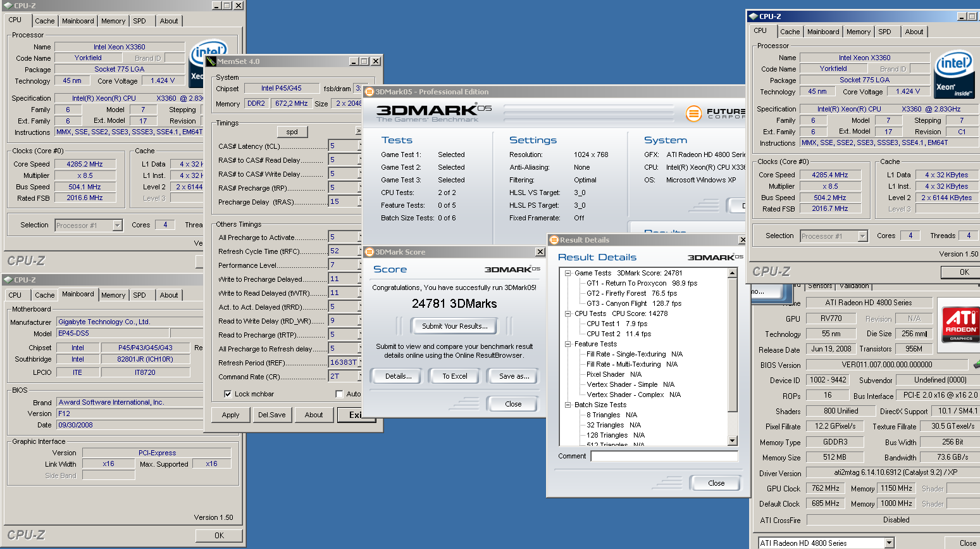Open the Performance Level dropdown
The image size is (980, 549).
[344, 265]
